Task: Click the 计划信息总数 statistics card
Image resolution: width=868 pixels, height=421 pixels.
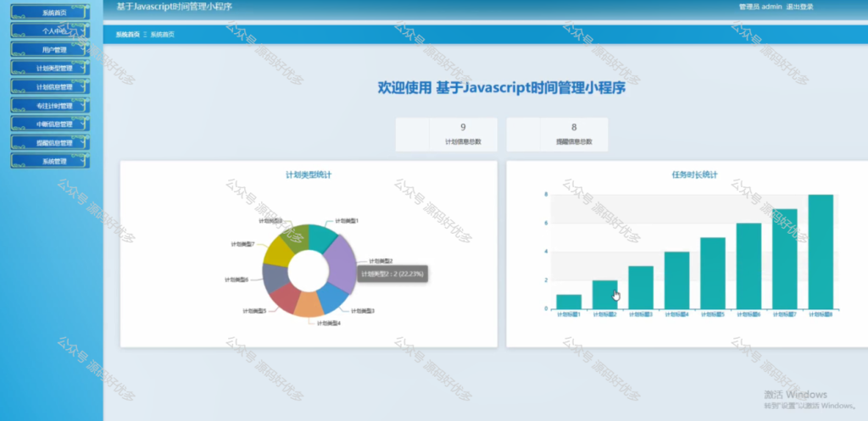Action: (446, 135)
